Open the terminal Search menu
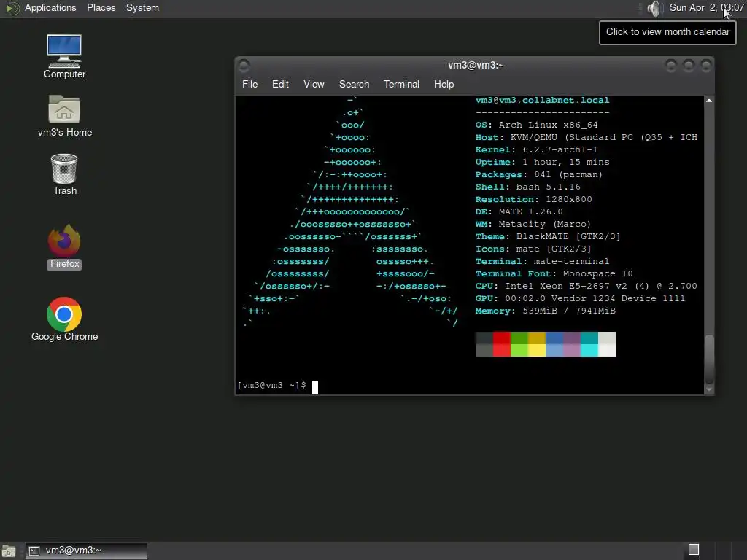The width and height of the screenshot is (747, 560). coord(354,85)
